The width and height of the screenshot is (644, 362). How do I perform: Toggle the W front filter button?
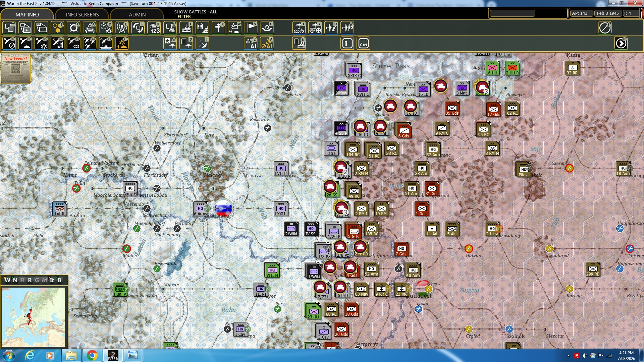click(7, 280)
